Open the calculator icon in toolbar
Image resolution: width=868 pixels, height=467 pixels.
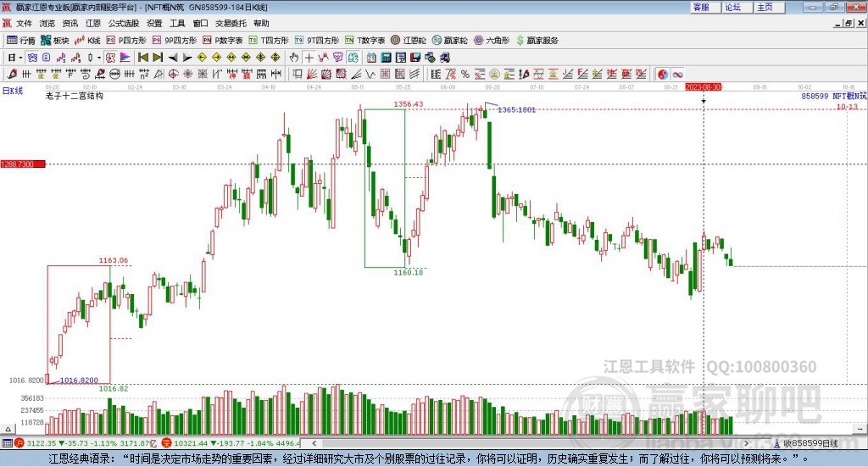click(x=386, y=58)
